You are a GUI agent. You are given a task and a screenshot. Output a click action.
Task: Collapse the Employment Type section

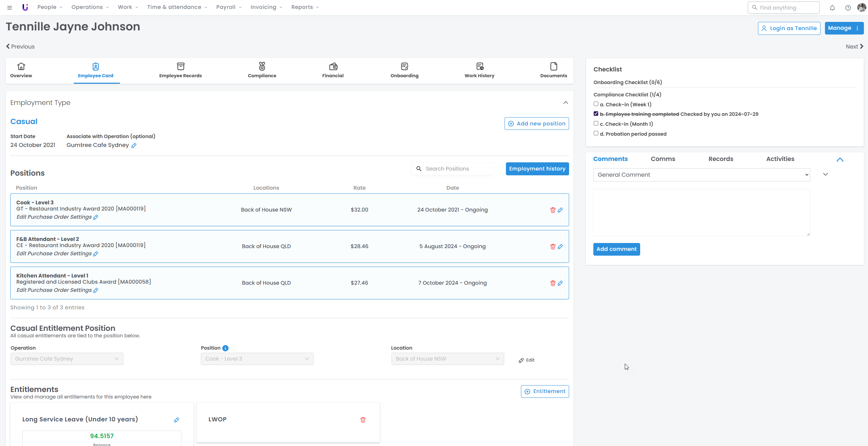(566, 103)
